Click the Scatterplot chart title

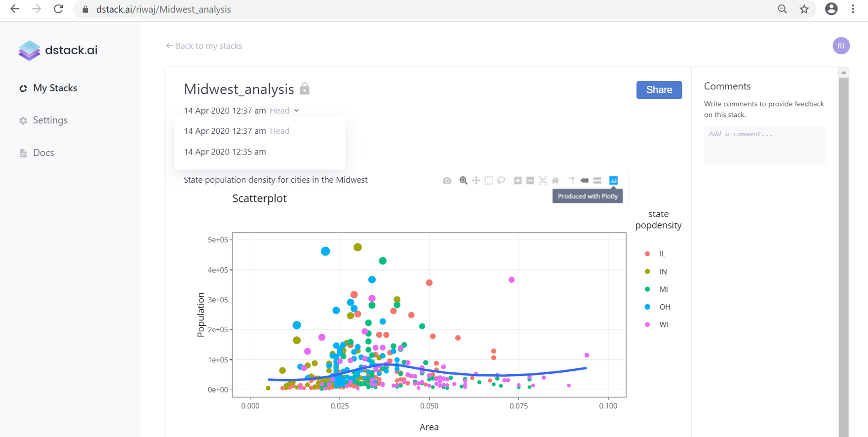pyautogui.click(x=260, y=199)
